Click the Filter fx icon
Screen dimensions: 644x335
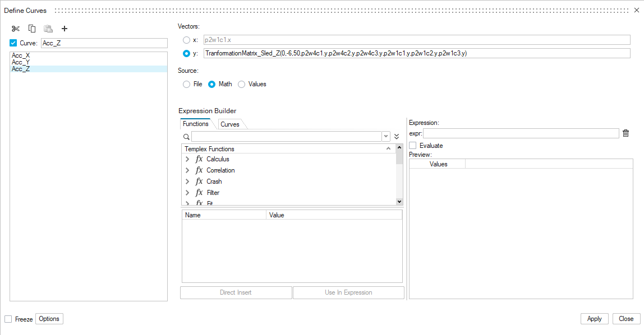tap(199, 192)
